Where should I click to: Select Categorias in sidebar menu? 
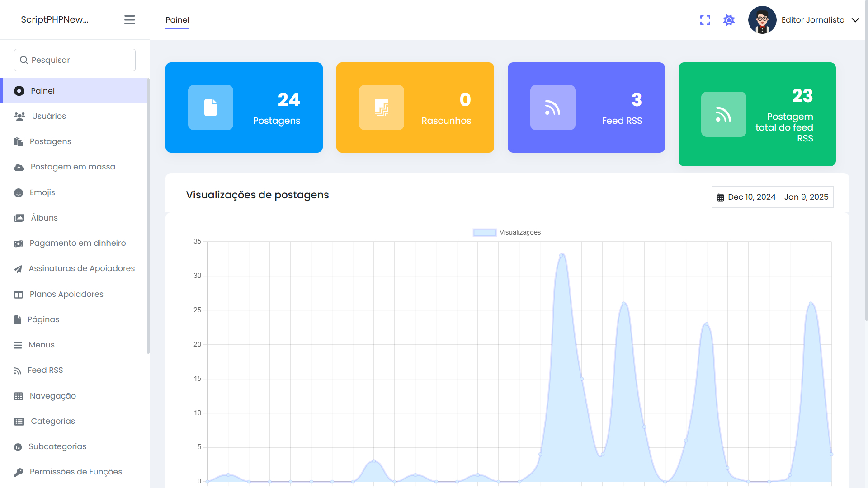pyautogui.click(x=52, y=421)
